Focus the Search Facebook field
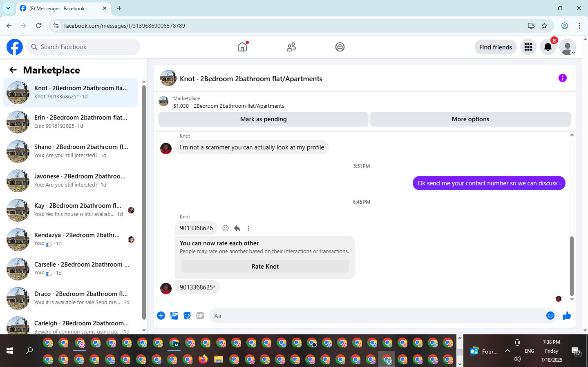This screenshot has width=588, height=367. point(83,47)
